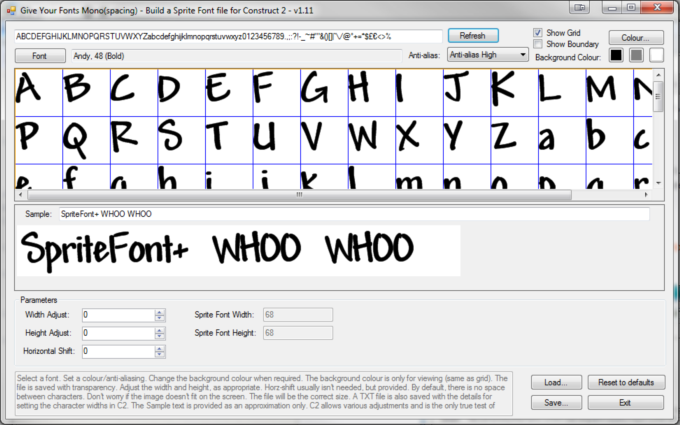Increase the Horizontal Shift spinner value
The image size is (680, 425).
[x=160, y=347]
